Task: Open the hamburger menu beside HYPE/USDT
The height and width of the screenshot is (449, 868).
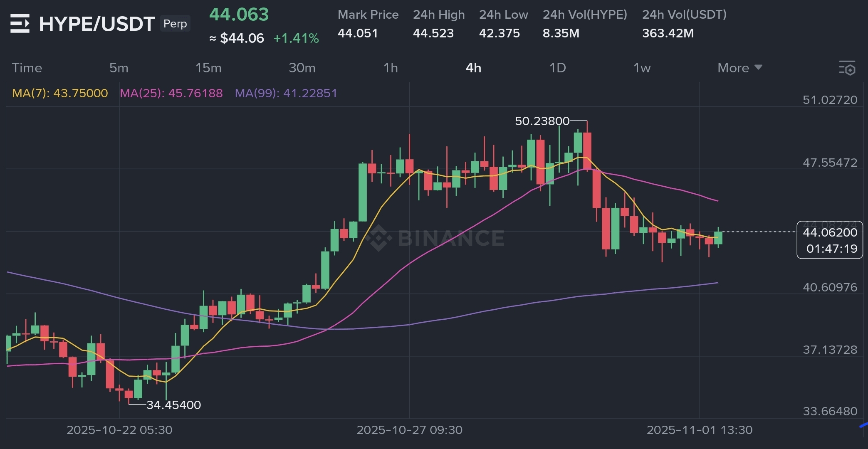Action: click(20, 23)
